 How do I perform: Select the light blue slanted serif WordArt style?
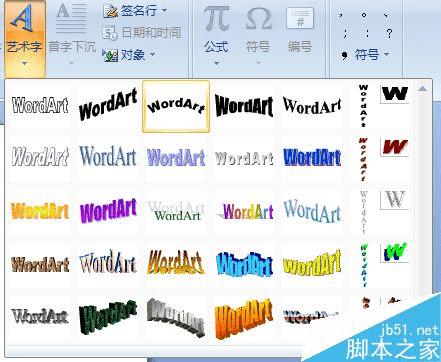tap(312, 211)
